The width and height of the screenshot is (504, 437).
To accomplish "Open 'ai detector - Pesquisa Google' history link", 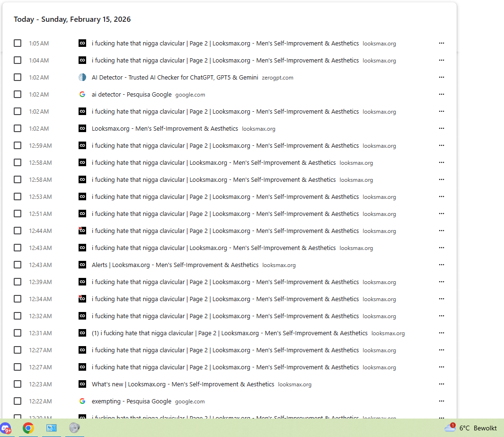I will (x=132, y=95).
